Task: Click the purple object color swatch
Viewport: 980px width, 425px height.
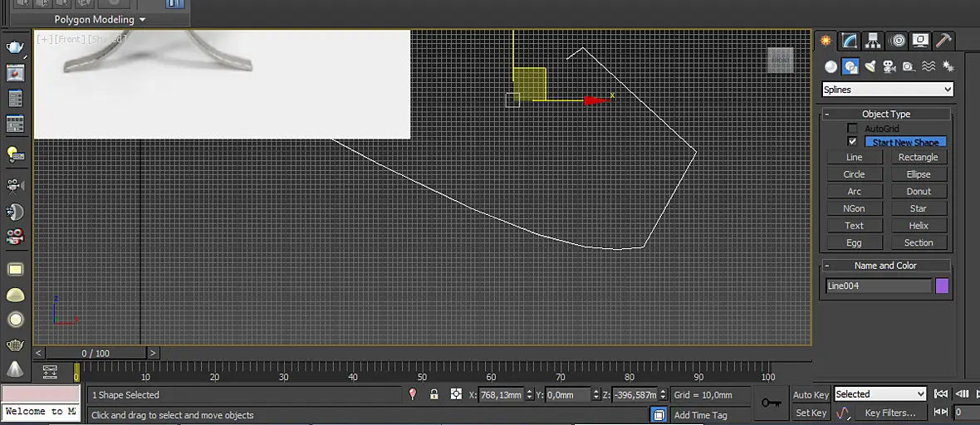Action: (942, 286)
